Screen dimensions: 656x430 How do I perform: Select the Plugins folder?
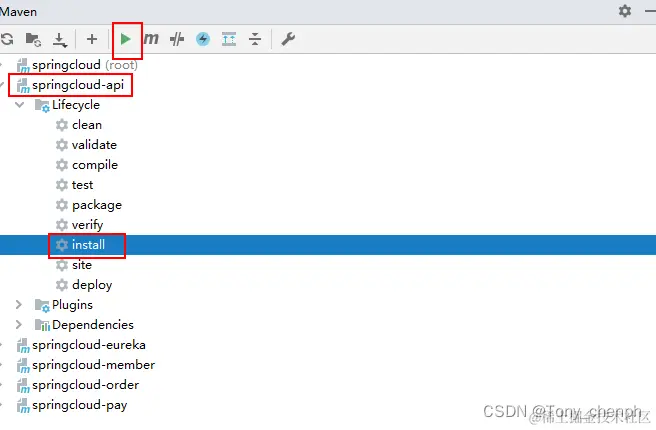point(72,305)
